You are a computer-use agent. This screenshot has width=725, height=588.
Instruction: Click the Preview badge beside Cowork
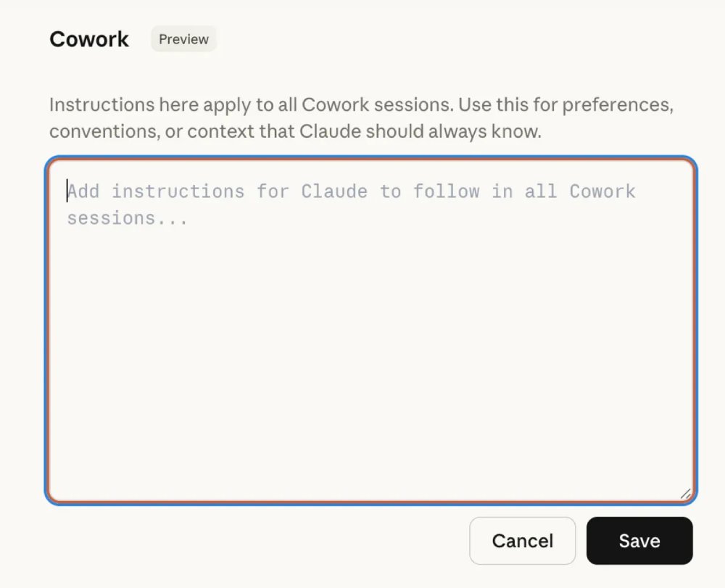pyautogui.click(x=183, y=39)
